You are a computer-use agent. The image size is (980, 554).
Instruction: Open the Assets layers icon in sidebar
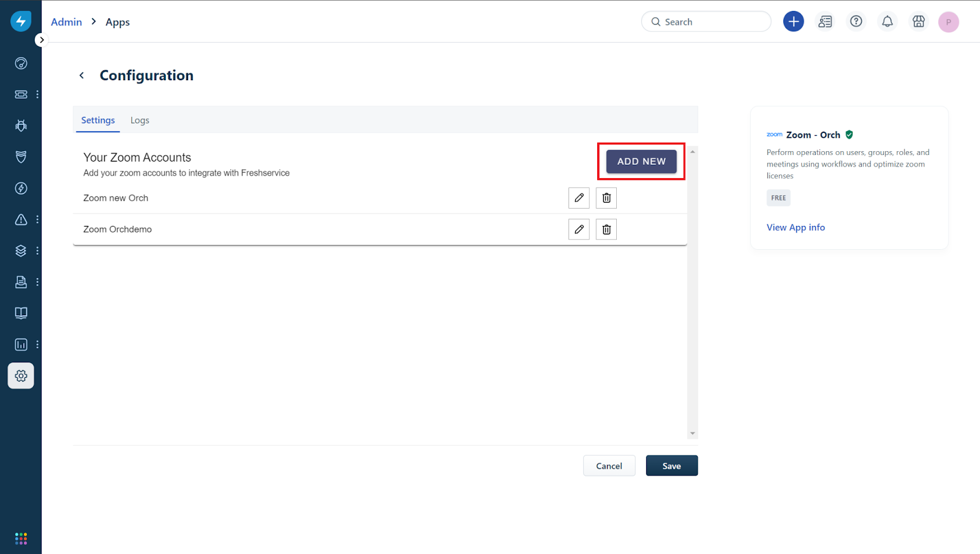click(x=21, y=250)
